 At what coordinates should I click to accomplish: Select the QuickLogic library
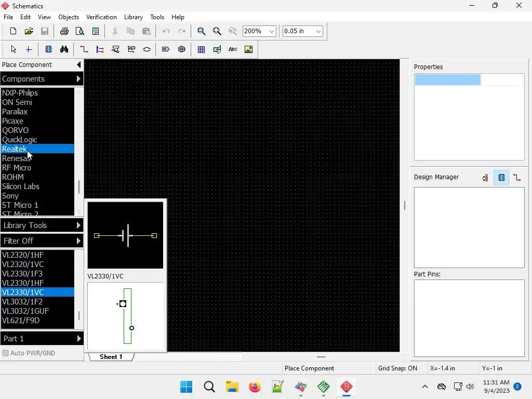click(x=37, y=139)
